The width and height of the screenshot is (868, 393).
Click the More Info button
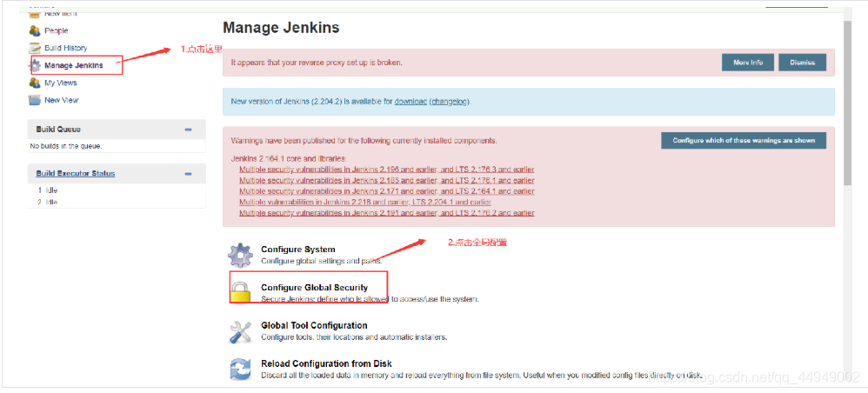(748, 63)
